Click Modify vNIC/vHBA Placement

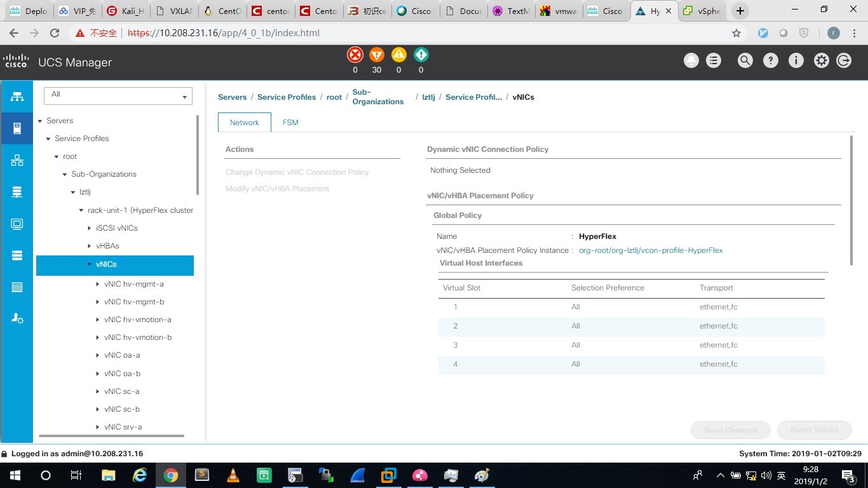277,189
